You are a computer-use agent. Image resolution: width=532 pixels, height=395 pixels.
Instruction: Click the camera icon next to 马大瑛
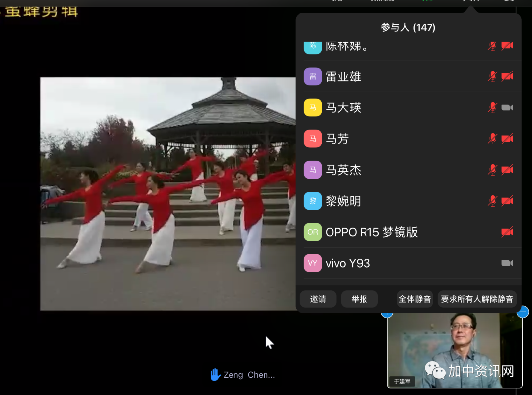coord(507,108)
